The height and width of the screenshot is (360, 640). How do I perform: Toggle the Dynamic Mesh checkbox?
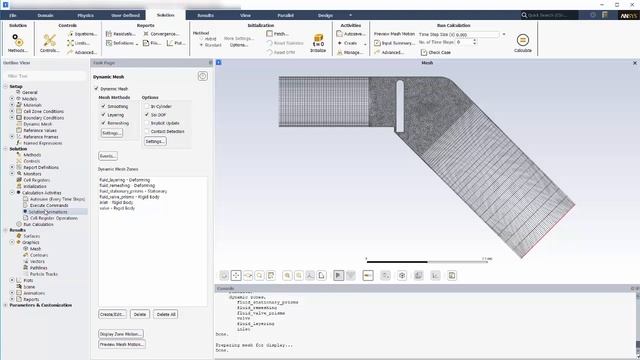click(96, 89)
